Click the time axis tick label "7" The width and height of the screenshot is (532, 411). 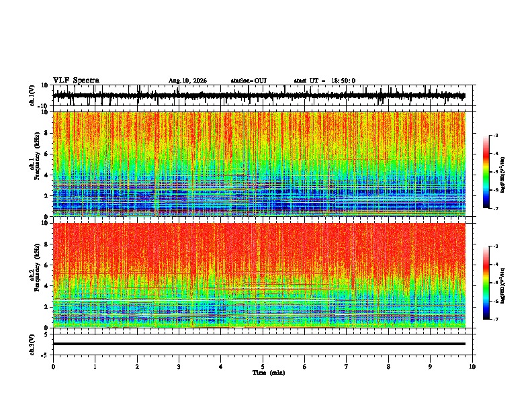click(347, 367)
